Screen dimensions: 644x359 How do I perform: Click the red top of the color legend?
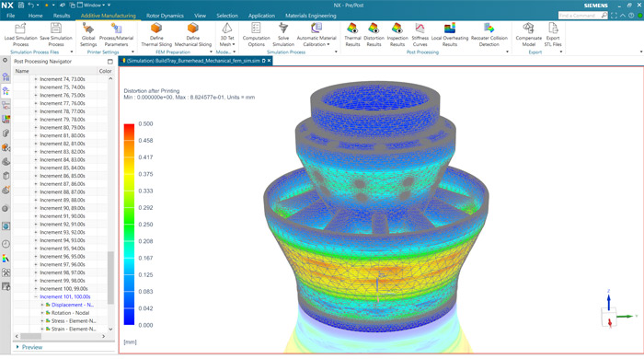coord(129,126)
